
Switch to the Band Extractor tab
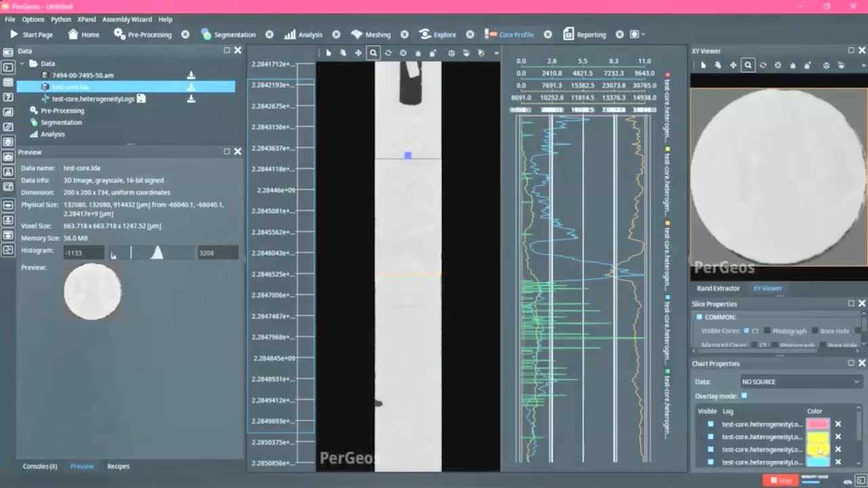718,288
